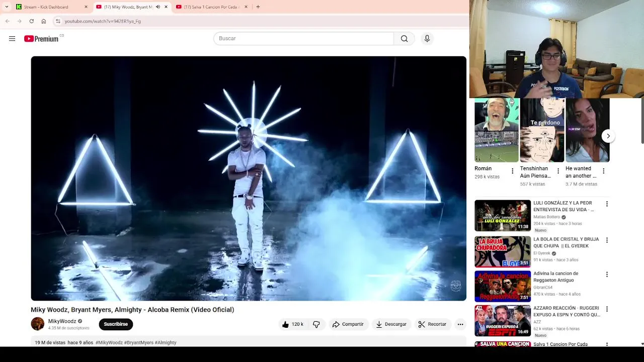This screenshot has height=362, width=644.
Task: Open the El Gyerek channel name
Action: (x=542, y=253)
